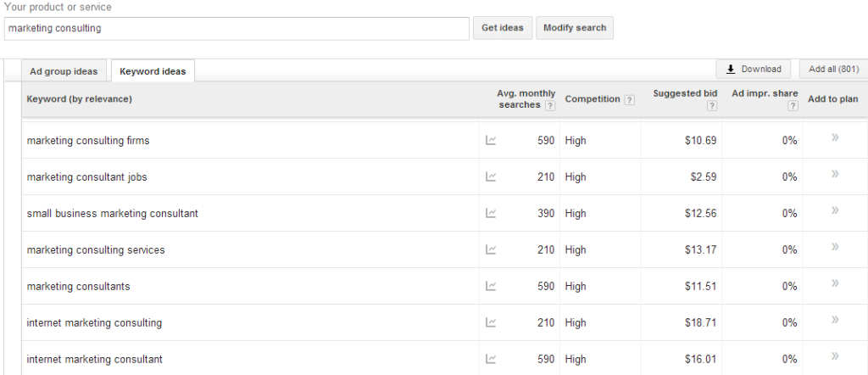Sort by Avg. monthly searches column

pos(526,99)
